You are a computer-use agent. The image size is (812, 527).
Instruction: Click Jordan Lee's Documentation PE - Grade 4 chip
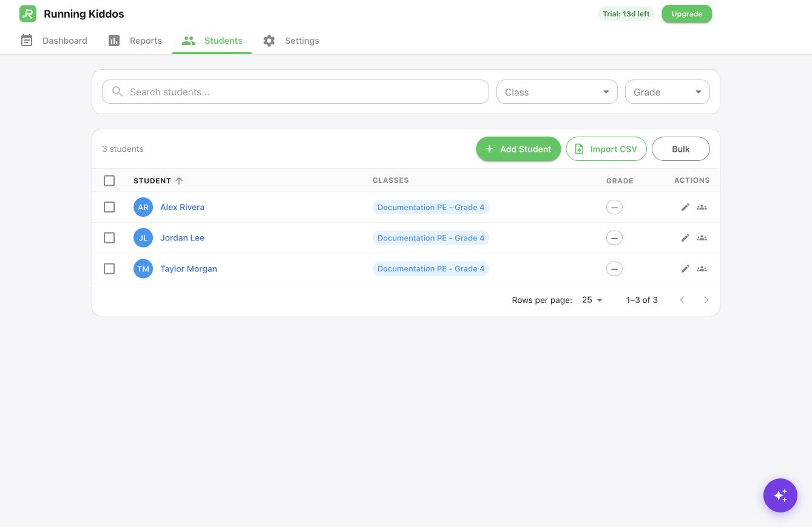(431, 238)
